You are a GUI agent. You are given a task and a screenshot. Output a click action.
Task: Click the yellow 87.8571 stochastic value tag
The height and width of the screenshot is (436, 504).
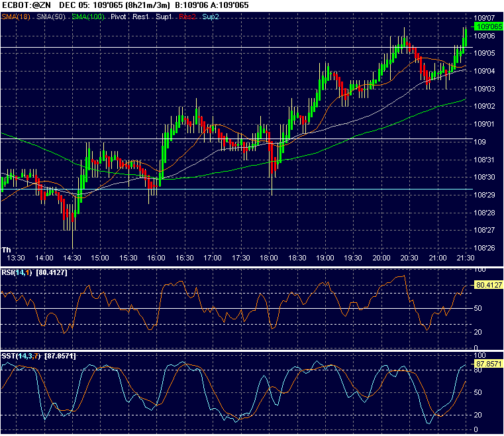[489, 364]
